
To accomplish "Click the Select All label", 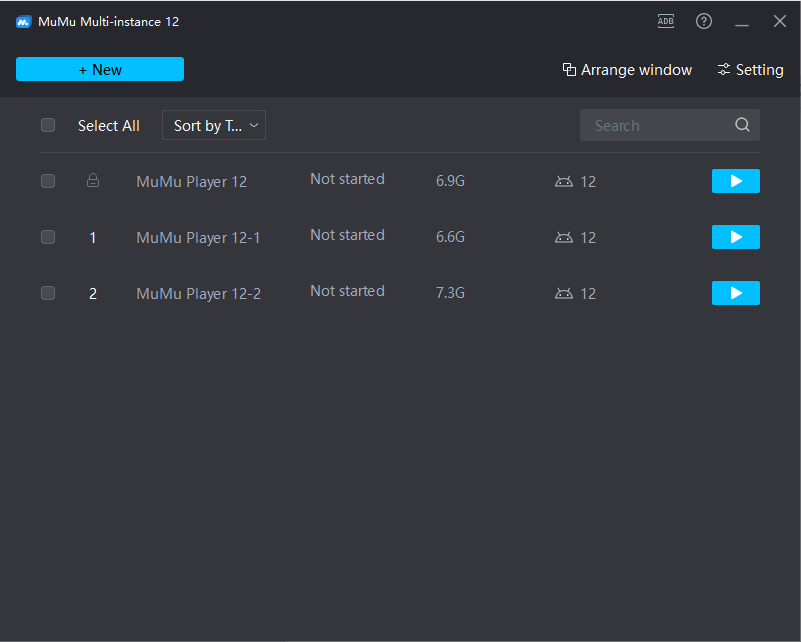I will [108, 126].
